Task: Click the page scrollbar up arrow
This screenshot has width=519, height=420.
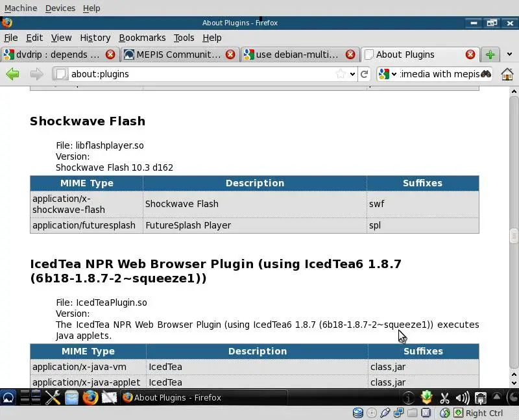Action: (514, 92)
